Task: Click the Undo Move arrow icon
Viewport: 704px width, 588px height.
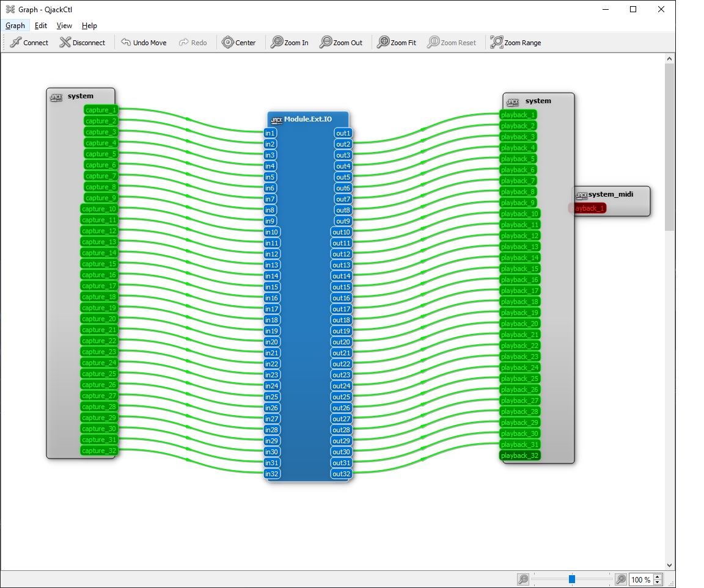Action: pyautogui.click(x=126, y=42)
